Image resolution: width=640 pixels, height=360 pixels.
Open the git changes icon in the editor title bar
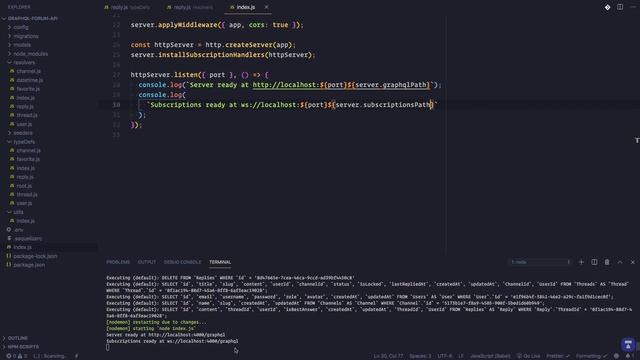607,7
